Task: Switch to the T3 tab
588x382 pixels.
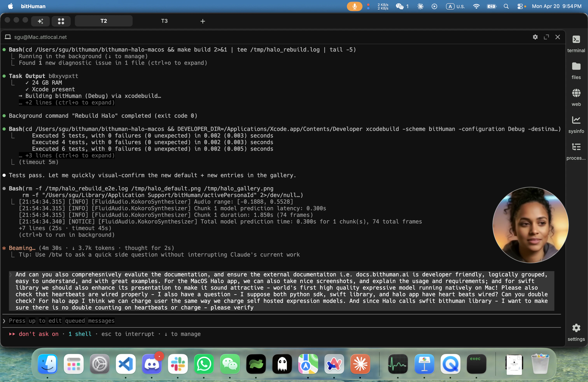Action: pyautogui.click(x=164, y=21)
